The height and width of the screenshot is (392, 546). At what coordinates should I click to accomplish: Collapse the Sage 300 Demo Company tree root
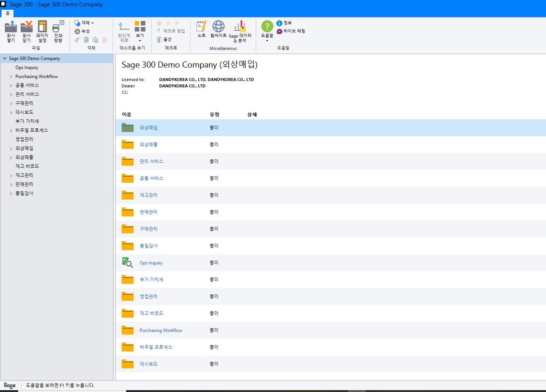click(4, 58)
